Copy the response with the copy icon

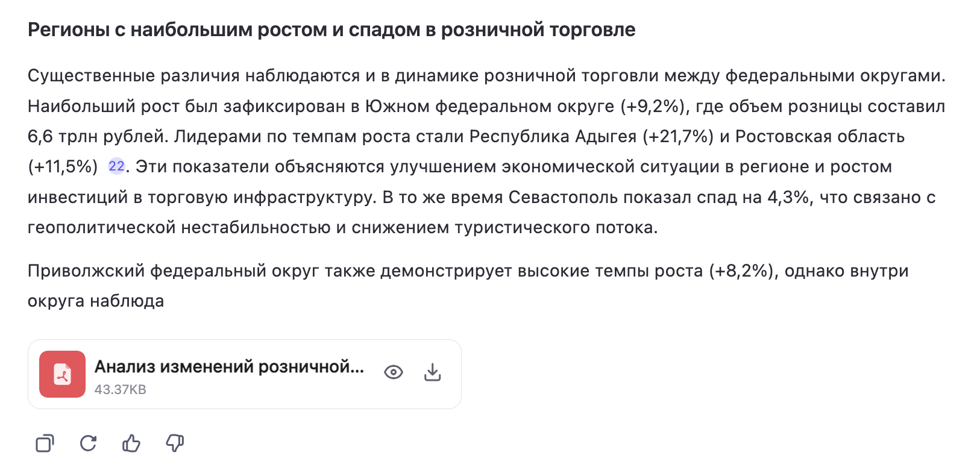[45, 443]
